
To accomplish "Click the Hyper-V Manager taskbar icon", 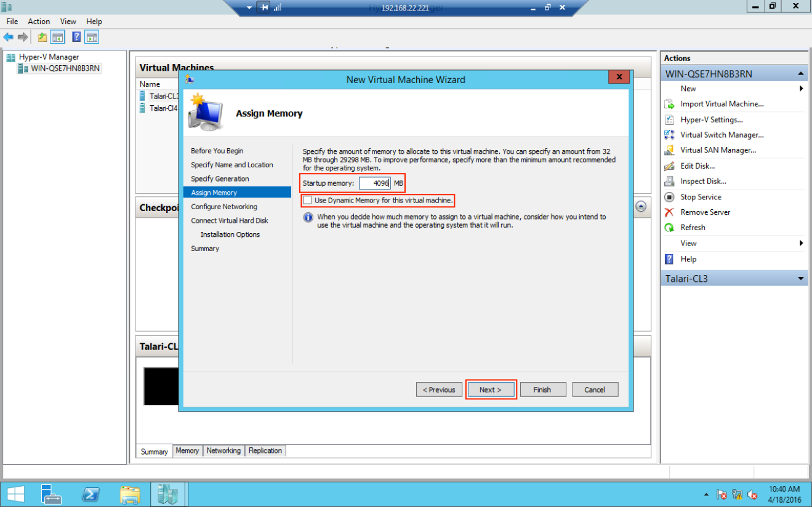I will click(167, 494).
